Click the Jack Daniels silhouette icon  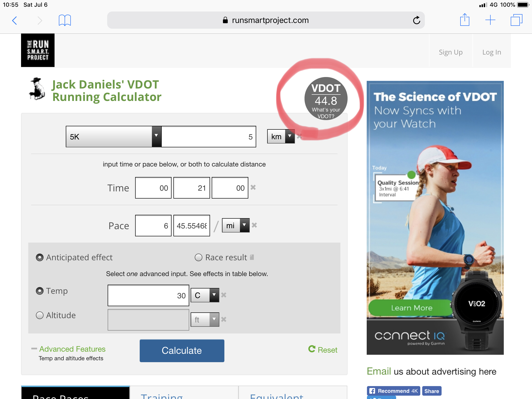[x=37, y=89]
